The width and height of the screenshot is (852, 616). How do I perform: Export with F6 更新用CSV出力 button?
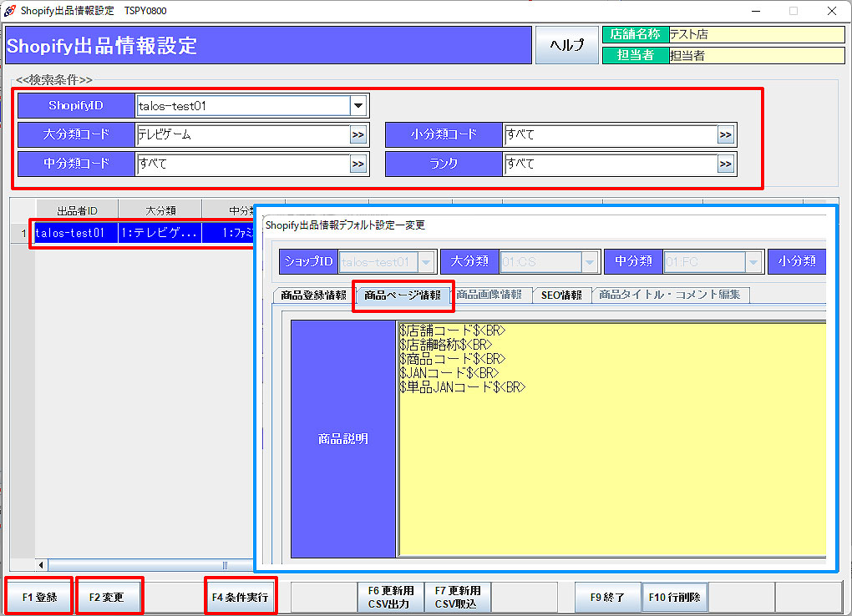(391, 597)
